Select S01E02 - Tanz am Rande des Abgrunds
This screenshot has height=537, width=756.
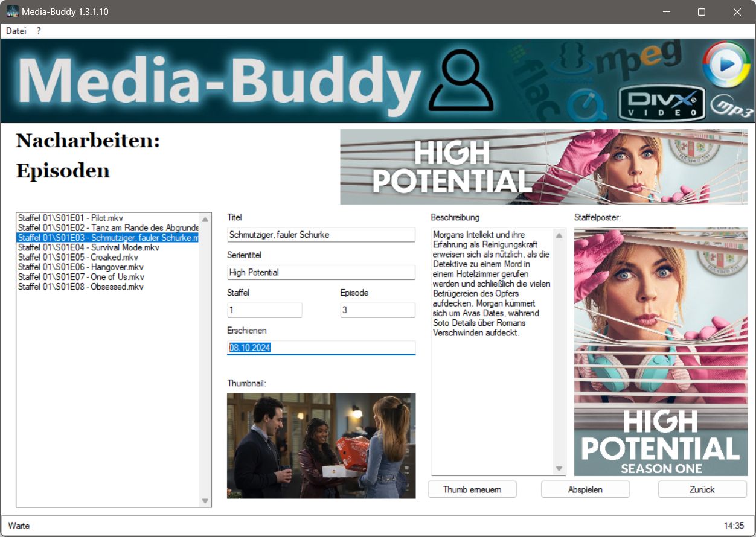click(108, 227)
